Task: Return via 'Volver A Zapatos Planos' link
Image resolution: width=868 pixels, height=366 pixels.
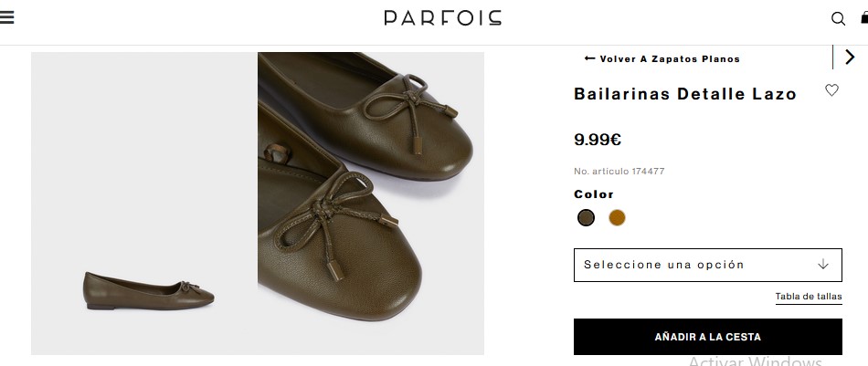Action: click(x=670, y=59)
